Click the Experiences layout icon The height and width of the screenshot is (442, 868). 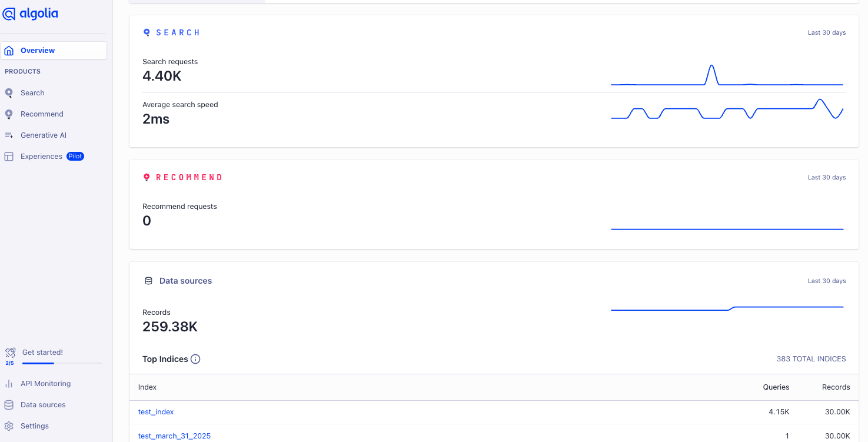9,157
